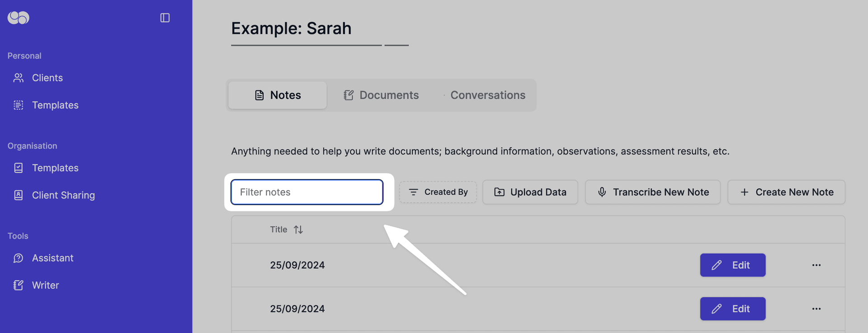The width and height of the screenshot is (868, 333).
Task: Click the app logo in sidebar
Action: 19,18
